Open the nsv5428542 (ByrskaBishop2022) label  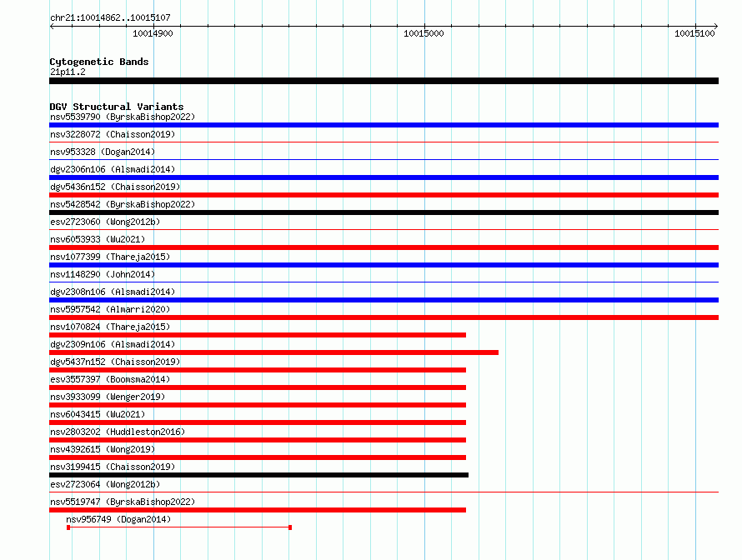pyautogui.click(x=123, y=204)
